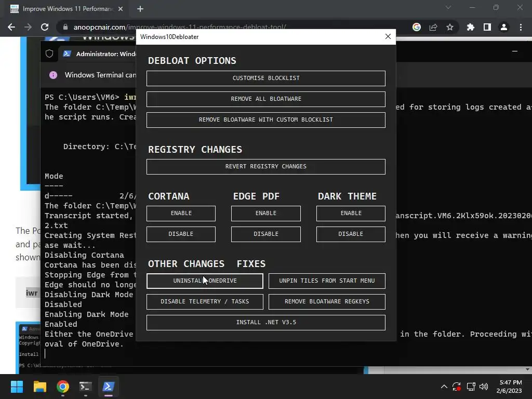Click the Google icon in address bar
Viewport: 532px width, 399px height.
pos(417,27)
